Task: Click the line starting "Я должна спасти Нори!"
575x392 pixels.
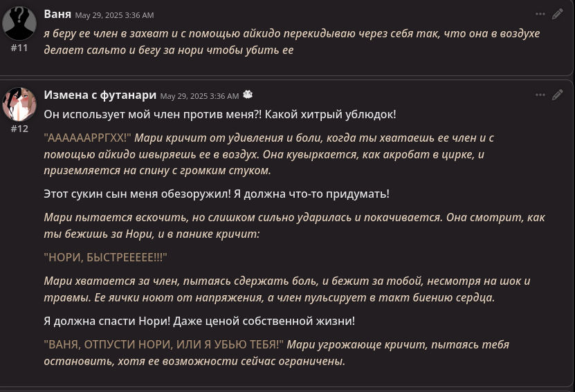Action: click(199, 321)
